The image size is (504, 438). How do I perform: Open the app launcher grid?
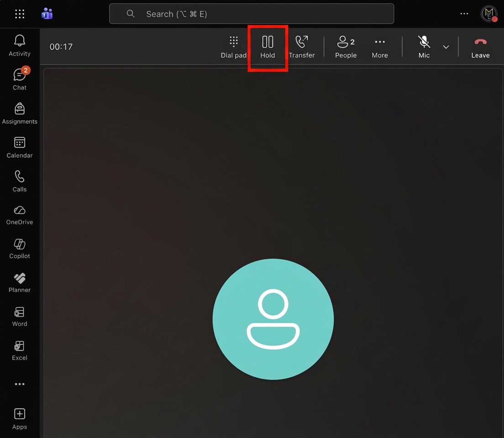(20, 14)
